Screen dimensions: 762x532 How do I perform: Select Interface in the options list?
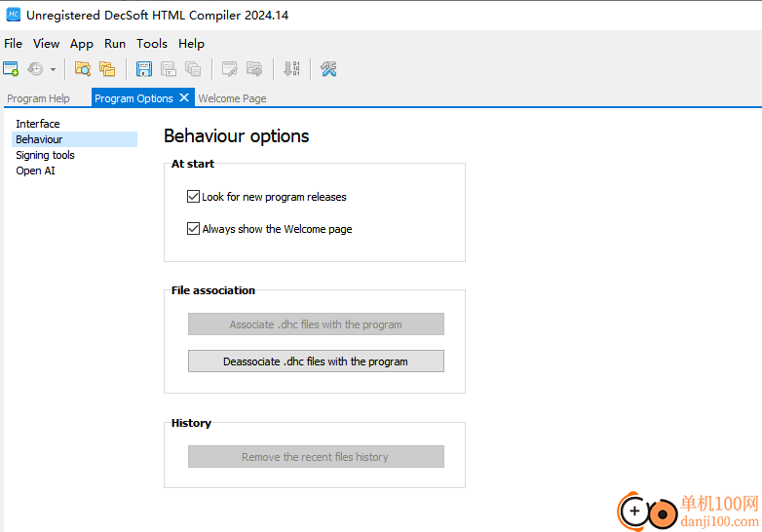[x=38, y=124]
